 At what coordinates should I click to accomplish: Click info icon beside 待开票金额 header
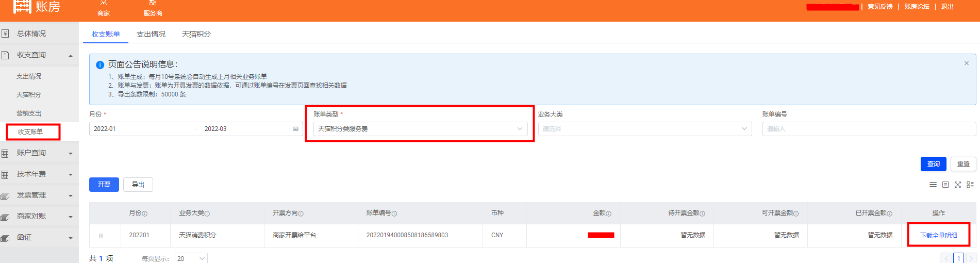tap(702, 213)
